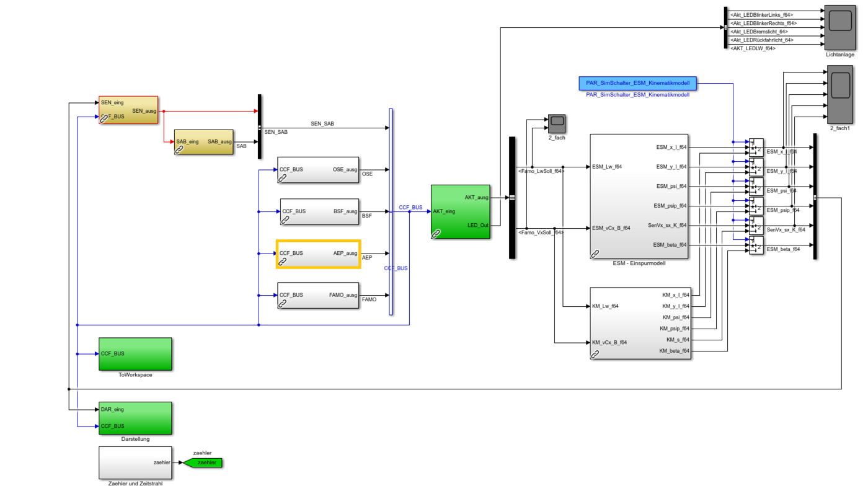Open the Lichtanlage scope block

click(840, 28)
